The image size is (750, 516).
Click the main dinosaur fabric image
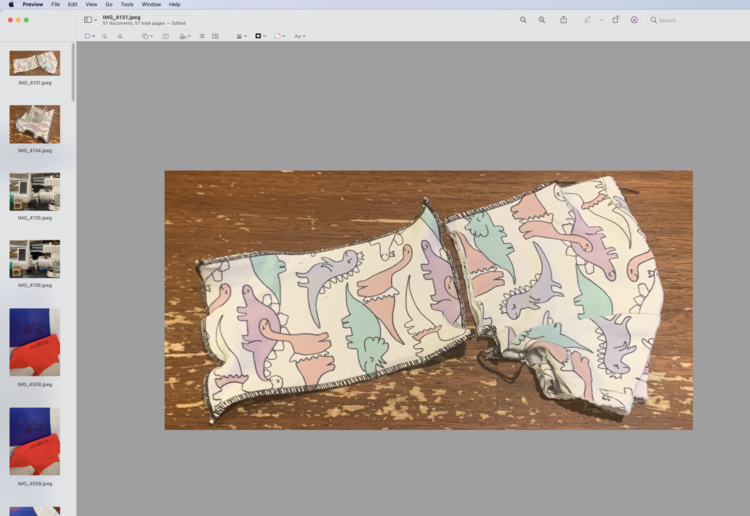429,300
